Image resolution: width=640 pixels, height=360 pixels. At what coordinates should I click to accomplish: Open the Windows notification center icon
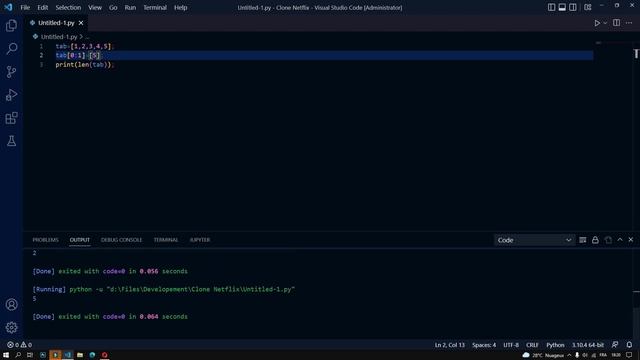tap(629, 355)
